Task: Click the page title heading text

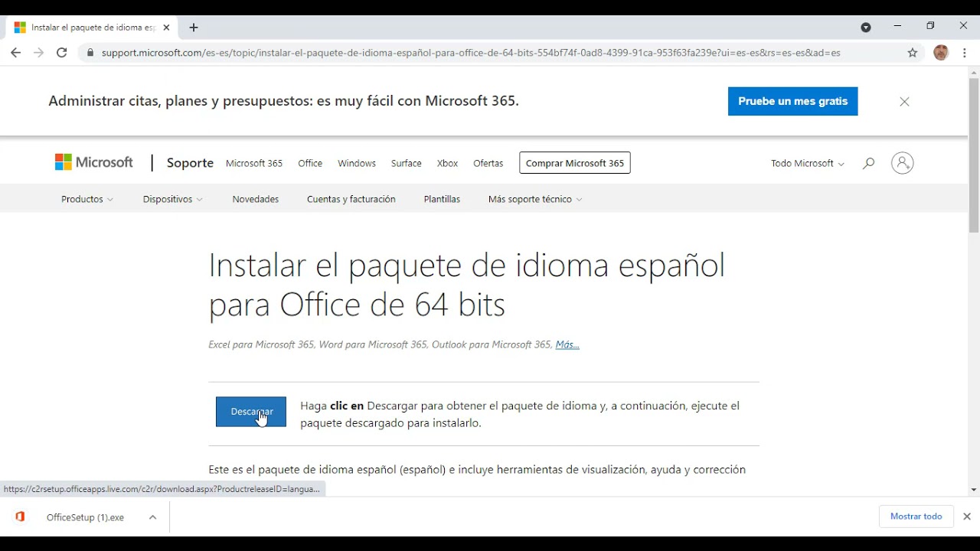Action: point(466,285)
